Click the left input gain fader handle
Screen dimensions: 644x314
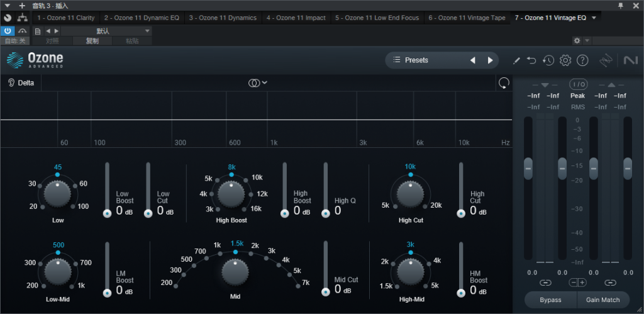(x=528, y=169)
